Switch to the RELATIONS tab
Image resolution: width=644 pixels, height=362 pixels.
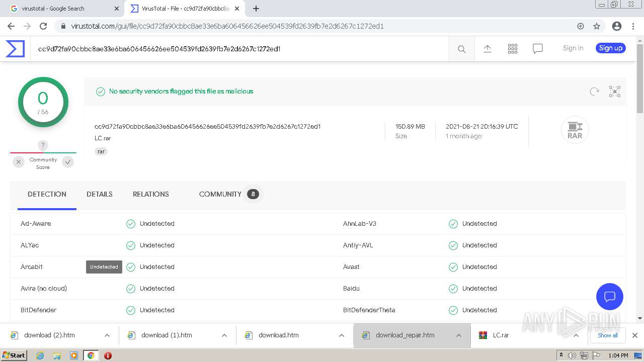click(151, 194)
